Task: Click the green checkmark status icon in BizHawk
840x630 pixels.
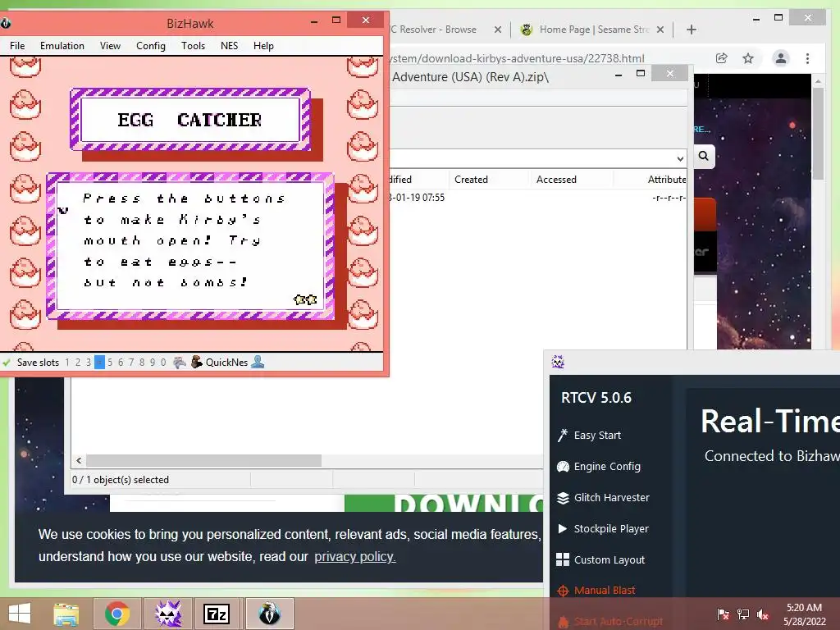Action: [x=7, y=363]
